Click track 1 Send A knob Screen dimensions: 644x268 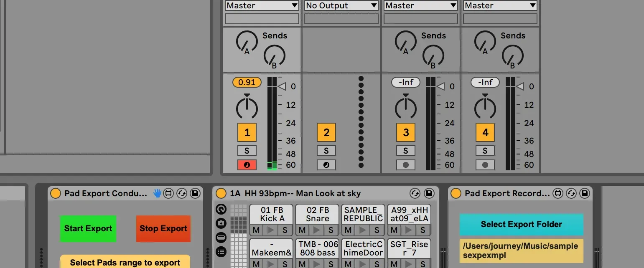[247, 42]
